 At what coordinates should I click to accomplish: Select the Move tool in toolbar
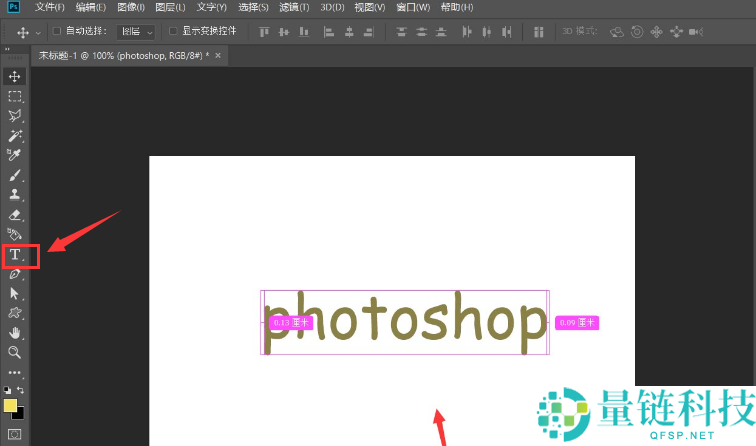tap(15, 77)
